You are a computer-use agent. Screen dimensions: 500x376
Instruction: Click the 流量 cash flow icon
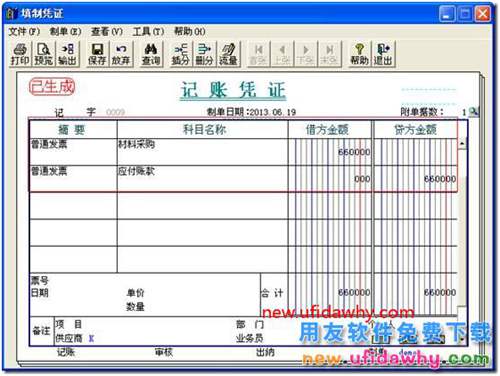tap(228, 54)
